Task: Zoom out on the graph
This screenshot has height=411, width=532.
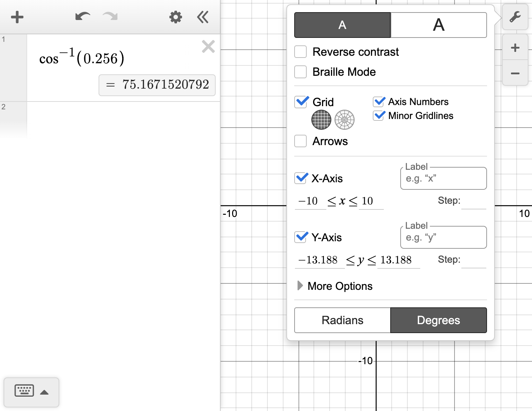Action: pyautogui.click(x=515, y=73)
